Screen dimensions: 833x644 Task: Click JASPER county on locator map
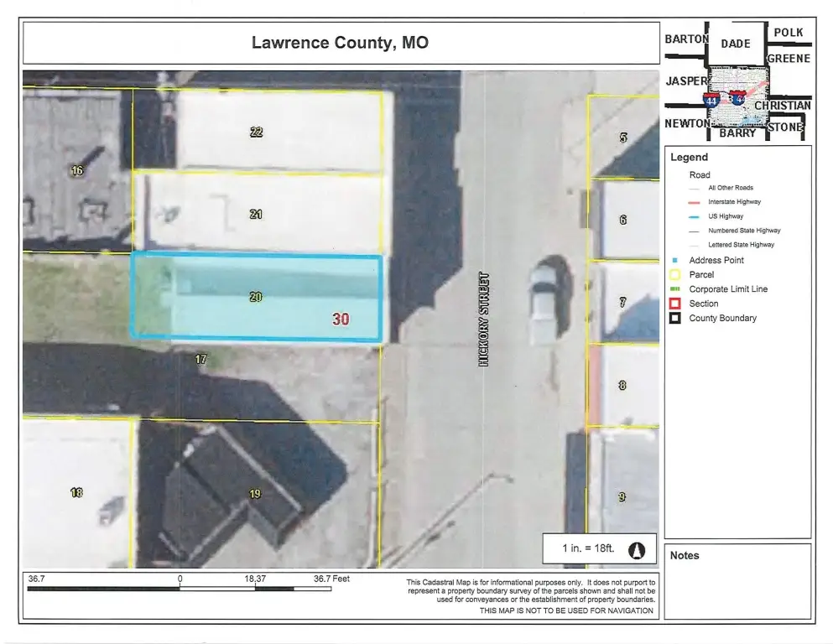click(x=686, y=80)
